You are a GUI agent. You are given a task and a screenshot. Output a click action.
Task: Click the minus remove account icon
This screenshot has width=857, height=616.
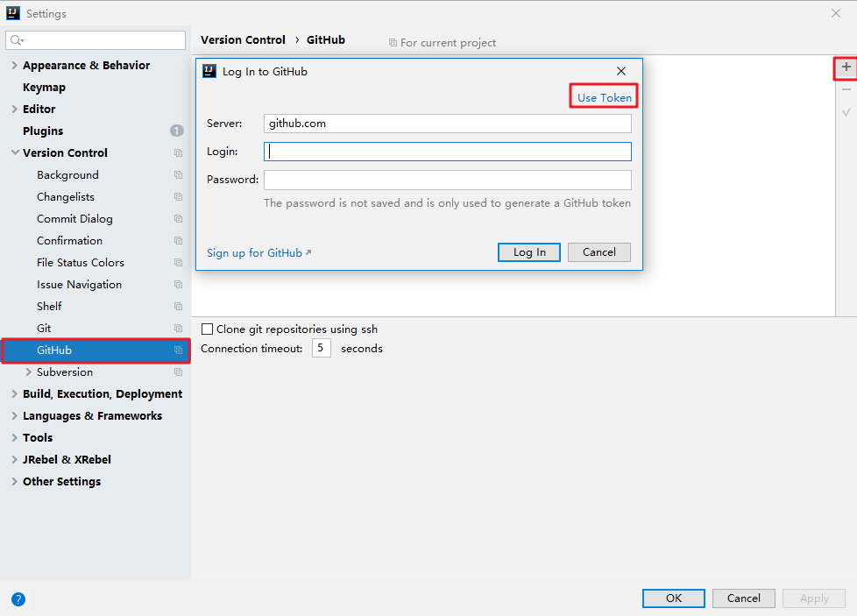tap(846, 89)
